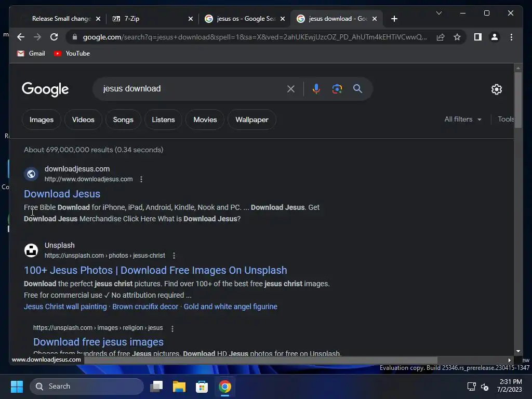The height and width of the screenshot is (399, 532).
Task: Open the Chrome profile icon
Action: [495, 37]
